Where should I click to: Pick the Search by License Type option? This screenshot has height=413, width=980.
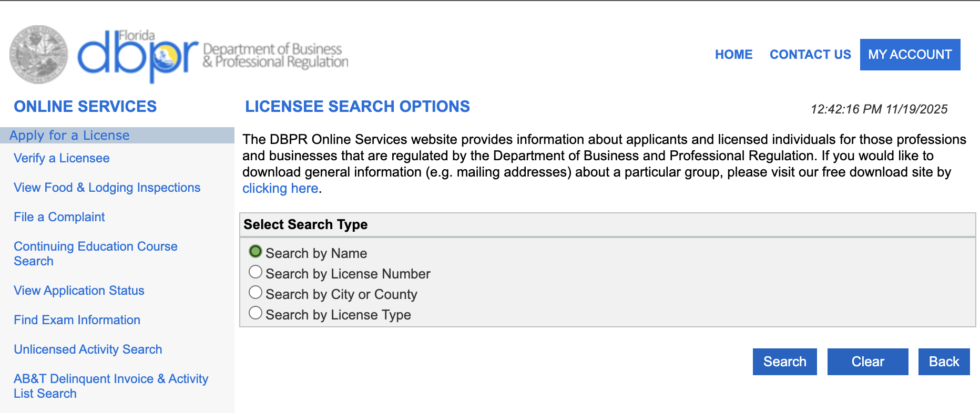click(x=256, y=313)
